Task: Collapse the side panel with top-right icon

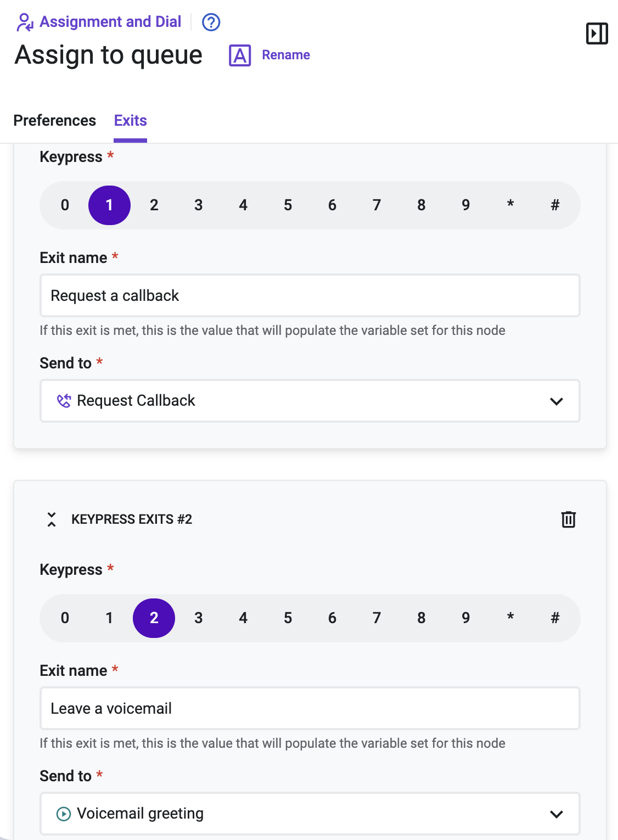Action: tap(597, 33)
